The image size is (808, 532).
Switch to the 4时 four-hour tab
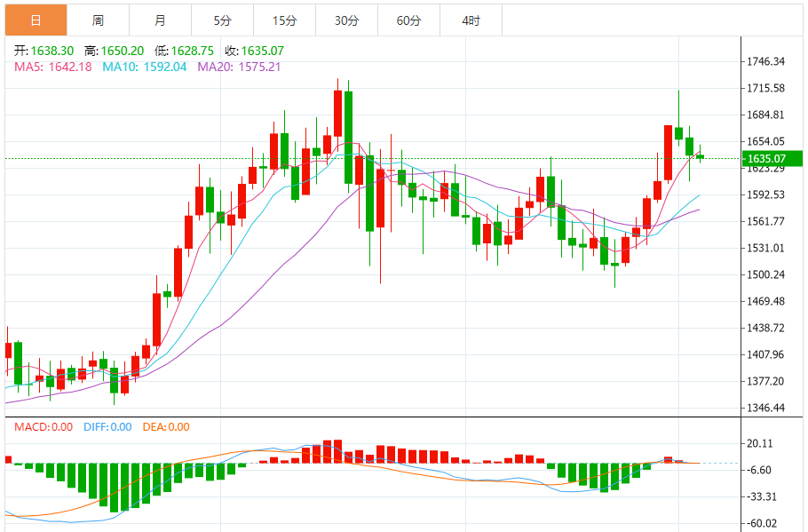(x=471, y=20)
